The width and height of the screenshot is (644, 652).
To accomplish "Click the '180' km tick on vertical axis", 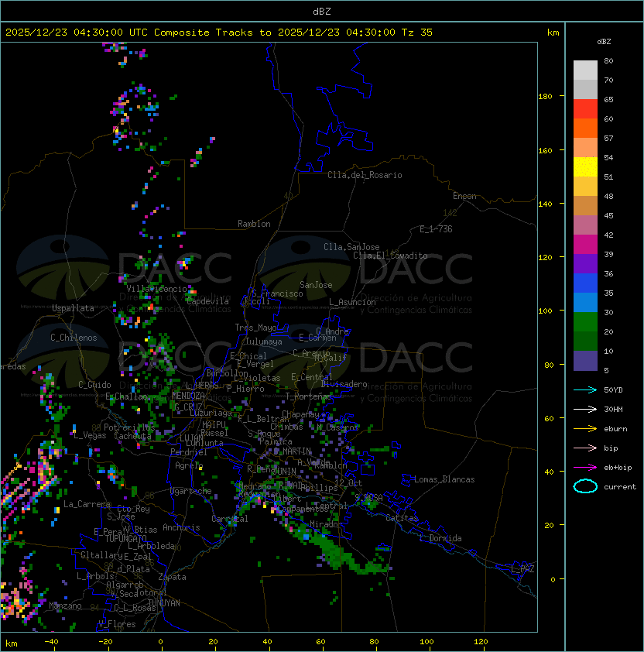I will click(x=545, y=97).
